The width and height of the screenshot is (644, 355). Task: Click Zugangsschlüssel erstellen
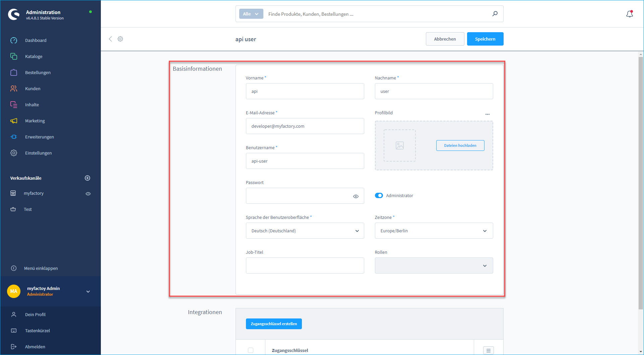point(273,323)
